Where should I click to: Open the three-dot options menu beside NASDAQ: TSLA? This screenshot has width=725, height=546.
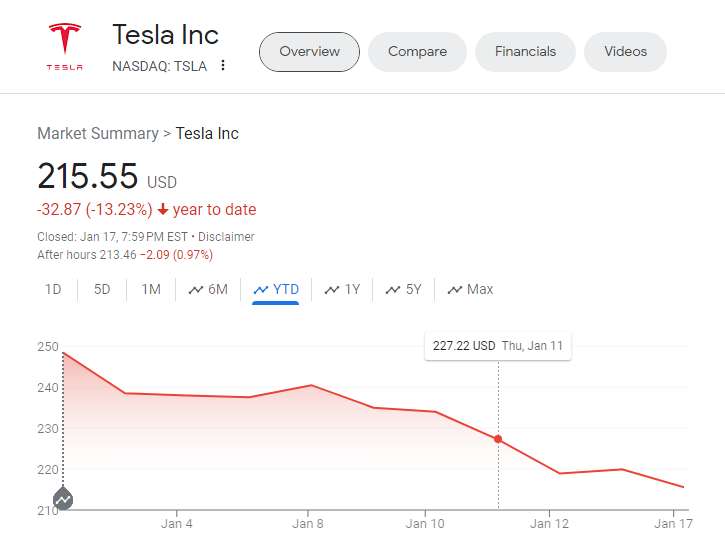[x=223, y=66]
